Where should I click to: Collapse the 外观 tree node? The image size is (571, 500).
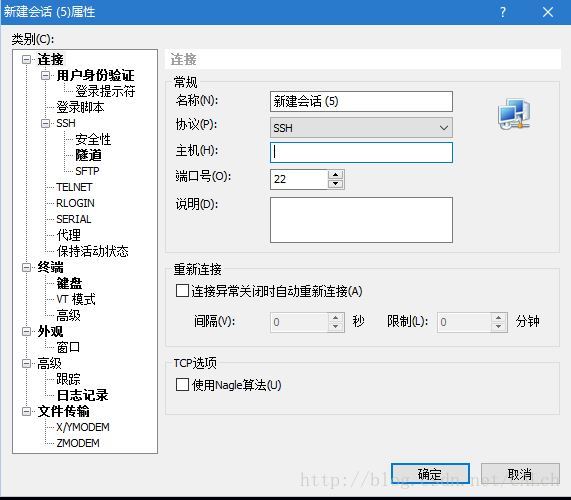tap(26, 331)
